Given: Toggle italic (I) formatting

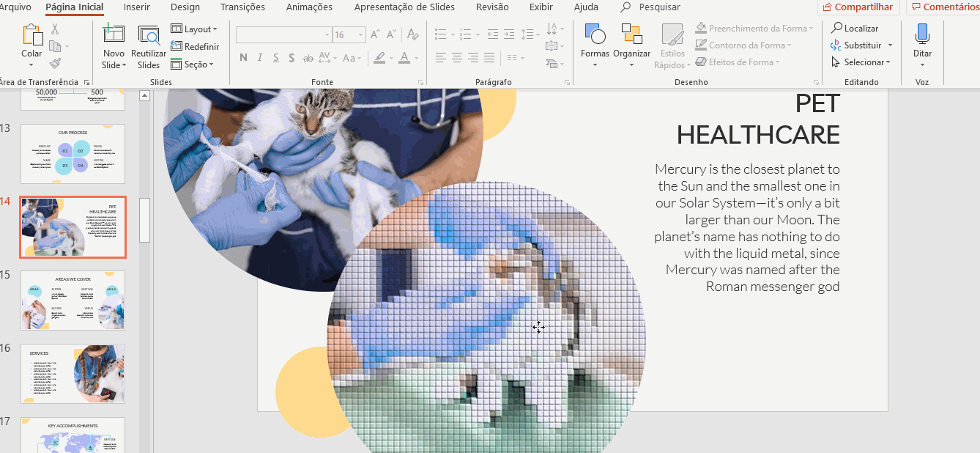Looking at the screenshot, I should 260,58.
